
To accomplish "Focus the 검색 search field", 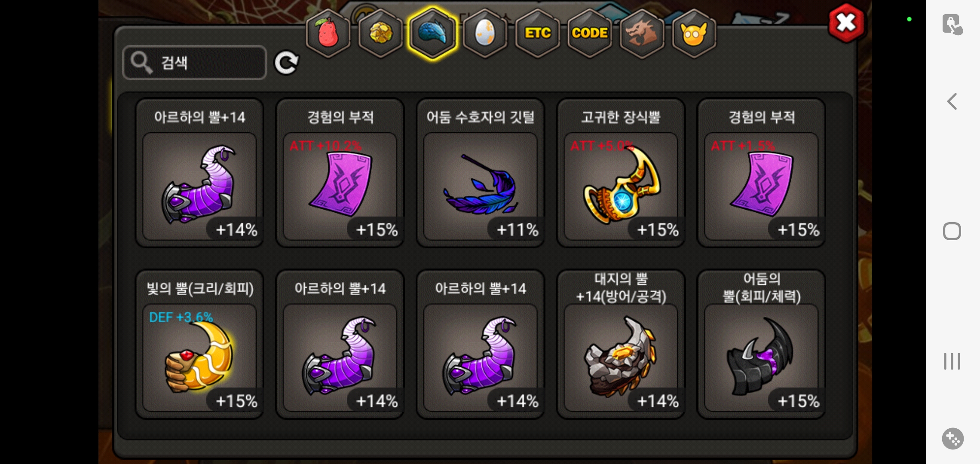I will (195, 63).
